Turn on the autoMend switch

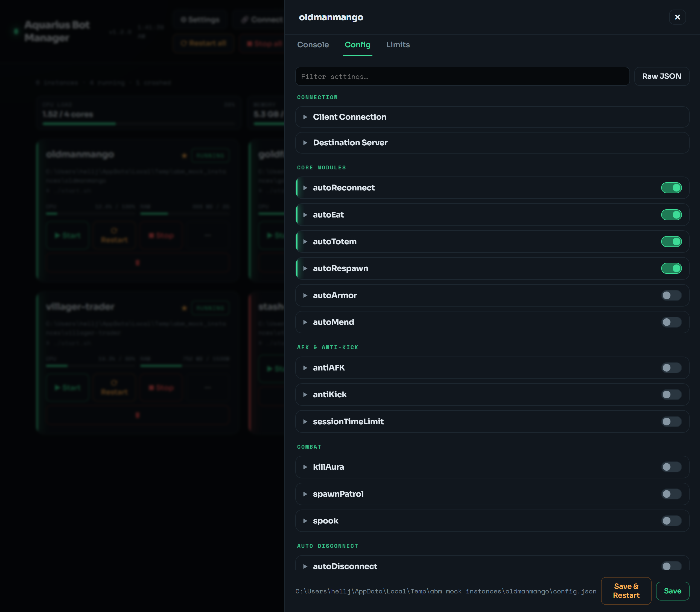[x=671, y=322]
